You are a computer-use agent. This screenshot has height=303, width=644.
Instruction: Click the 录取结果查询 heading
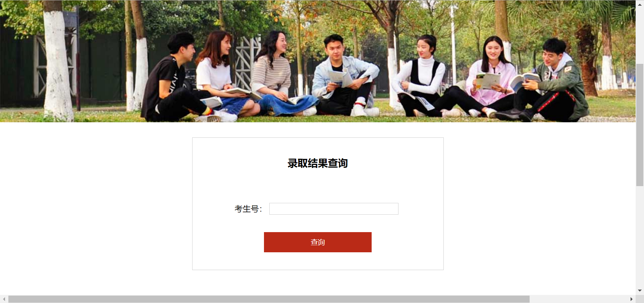point(318,163)
